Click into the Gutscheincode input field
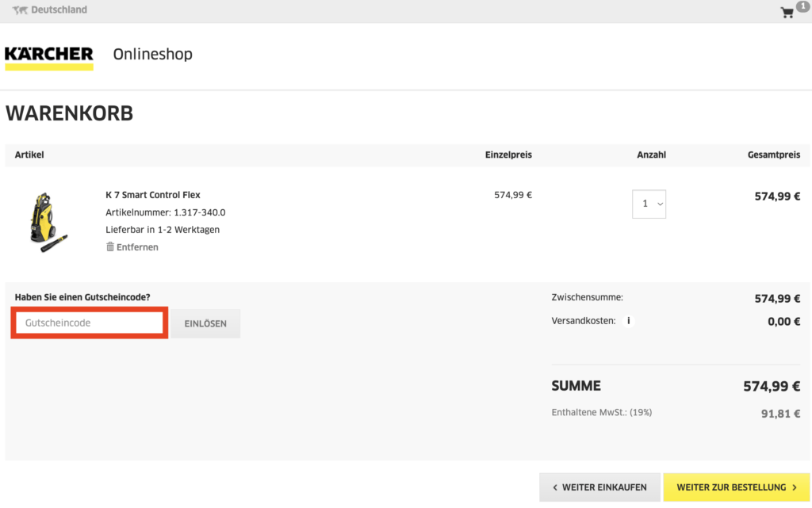The width and height of the screenshot is (812, 508). click(x=90, y=323)
